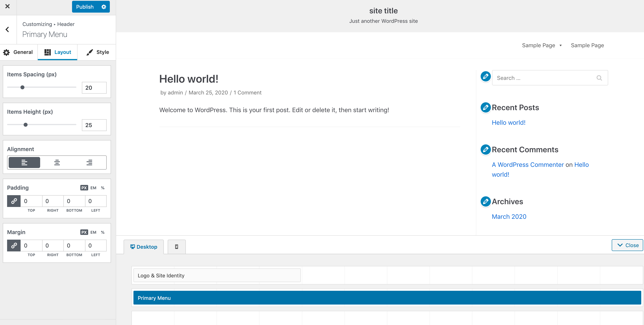Open the settings gear next to Publish

point(104,7)
